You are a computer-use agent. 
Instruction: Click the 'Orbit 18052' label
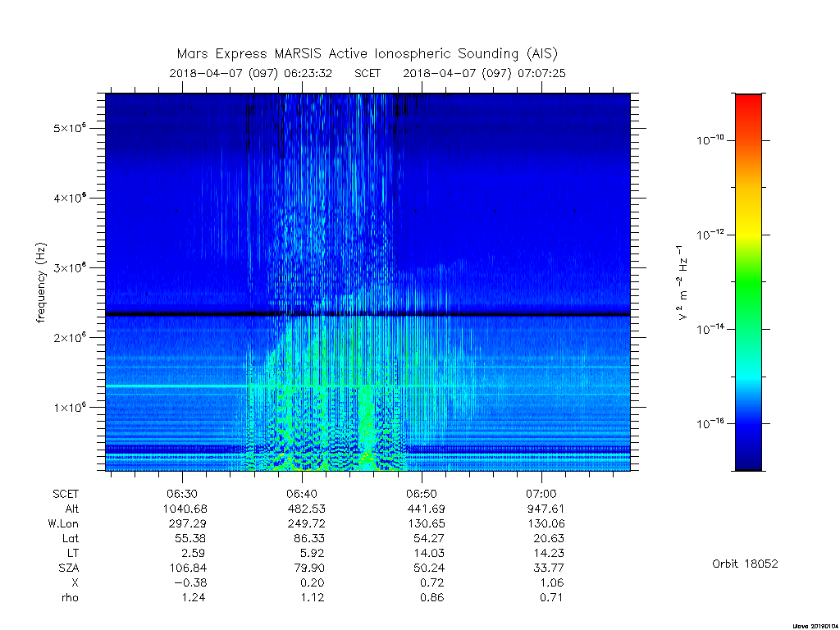(745, 564)
